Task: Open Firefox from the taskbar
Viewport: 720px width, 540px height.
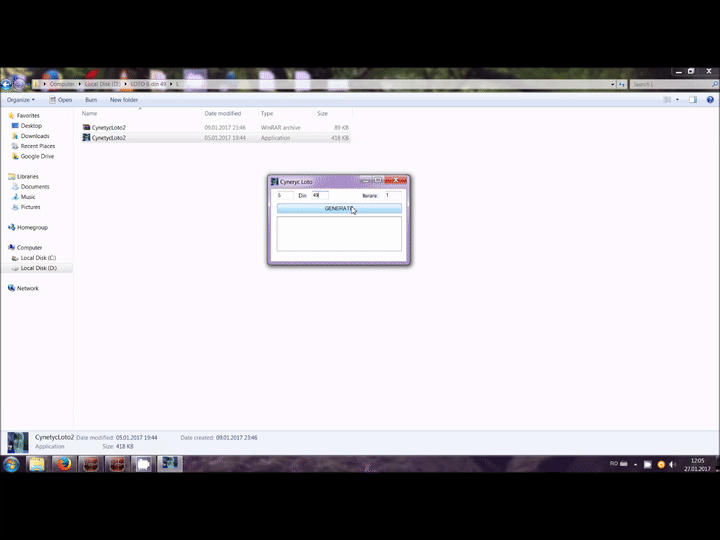Action: [x=62, y=465]
